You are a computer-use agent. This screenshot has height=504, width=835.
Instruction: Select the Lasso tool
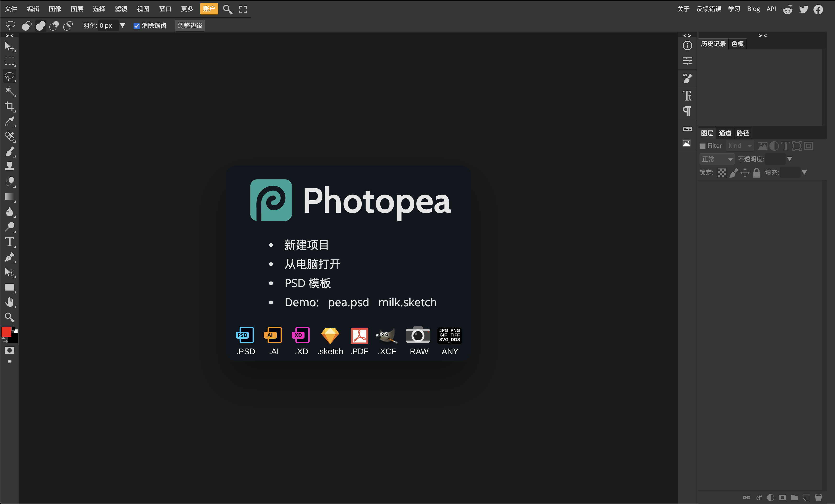10,76
